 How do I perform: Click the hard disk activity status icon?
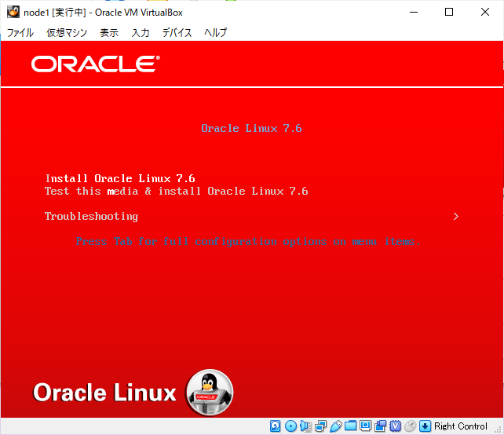pyautogui.click(x=275, y=426)
